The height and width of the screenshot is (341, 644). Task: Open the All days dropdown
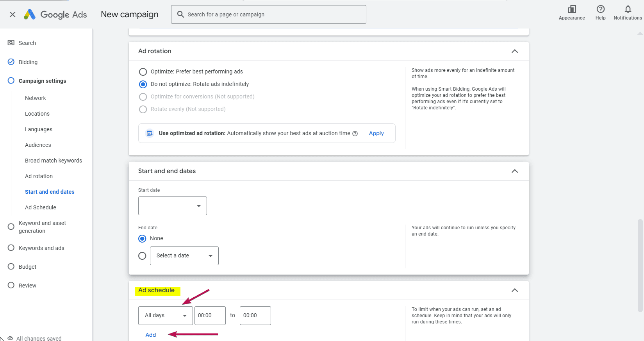[x=165, y=316]
